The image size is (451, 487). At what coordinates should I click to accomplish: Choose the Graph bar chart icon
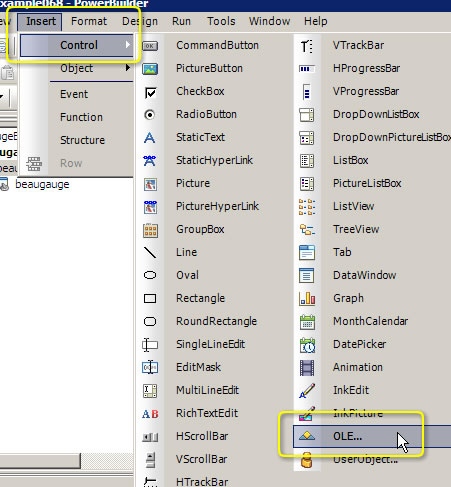pyautogui.click(x=307, y=298)
